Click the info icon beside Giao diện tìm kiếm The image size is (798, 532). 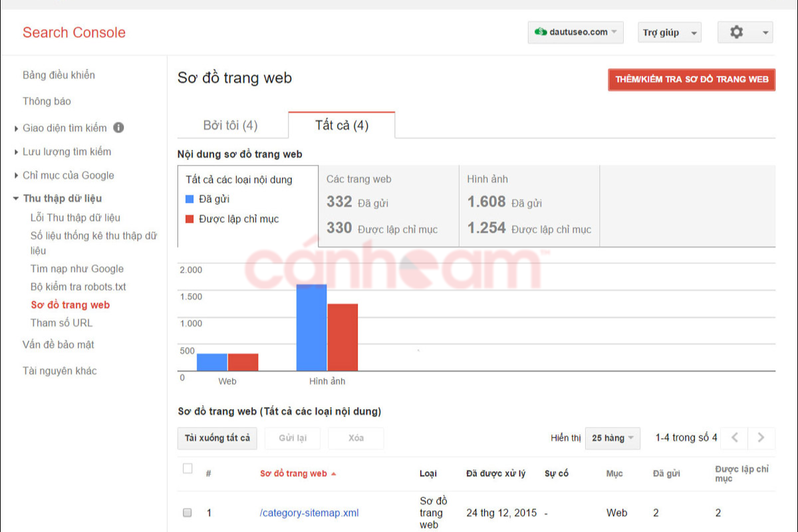118,128
